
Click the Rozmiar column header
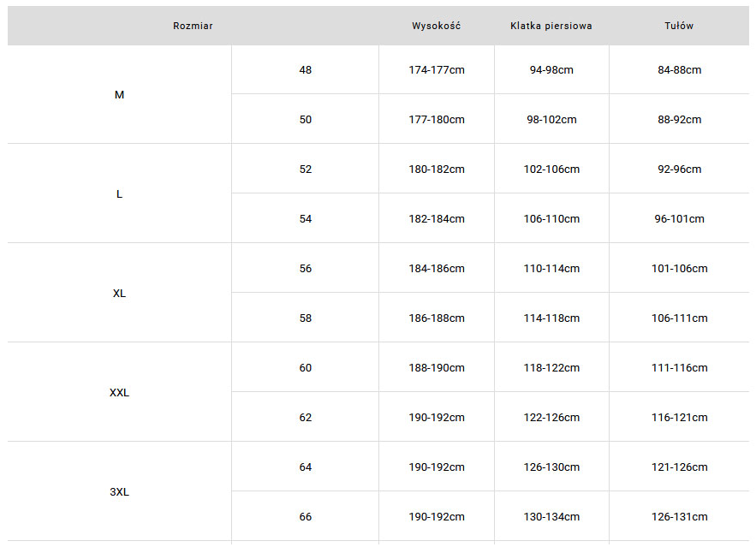[193, 26]
